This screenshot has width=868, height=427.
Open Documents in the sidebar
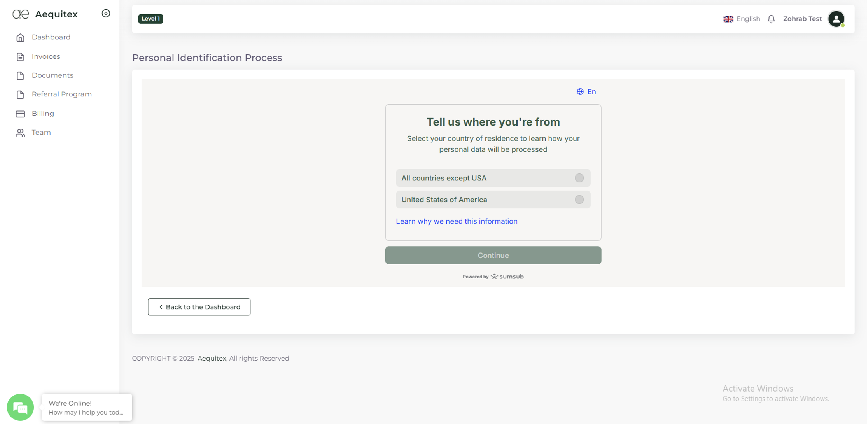coord(52,75)
